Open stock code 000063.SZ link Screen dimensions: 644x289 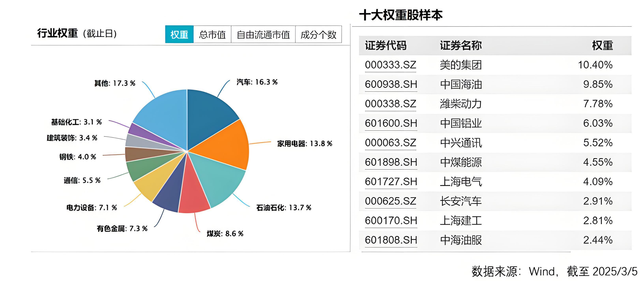[390, 143]
